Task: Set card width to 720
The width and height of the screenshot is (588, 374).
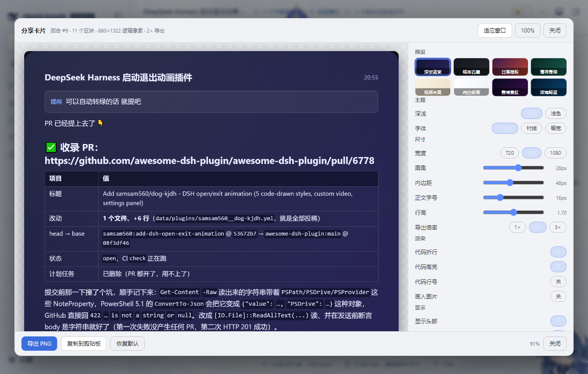Action: point(509,153)
